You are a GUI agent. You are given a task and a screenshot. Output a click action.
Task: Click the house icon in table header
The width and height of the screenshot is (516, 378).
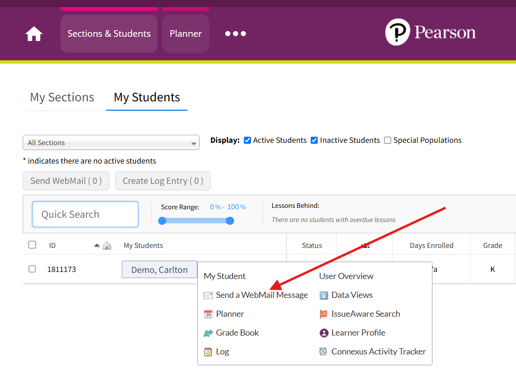click(107, 246)
